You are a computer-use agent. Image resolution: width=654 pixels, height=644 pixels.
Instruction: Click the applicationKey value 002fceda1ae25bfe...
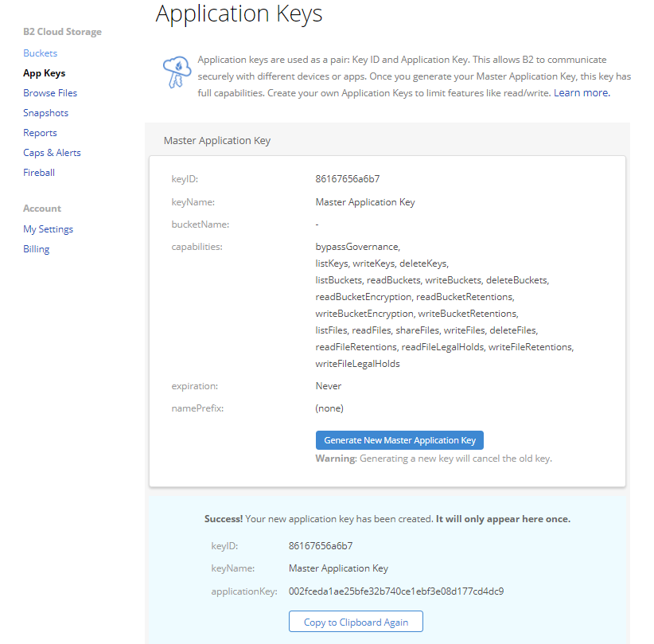click(x=395, y=591)
